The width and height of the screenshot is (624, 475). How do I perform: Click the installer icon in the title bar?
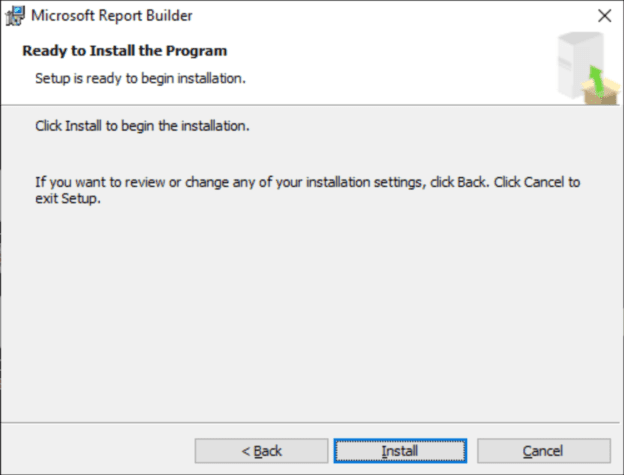click(x=15, y=16)
